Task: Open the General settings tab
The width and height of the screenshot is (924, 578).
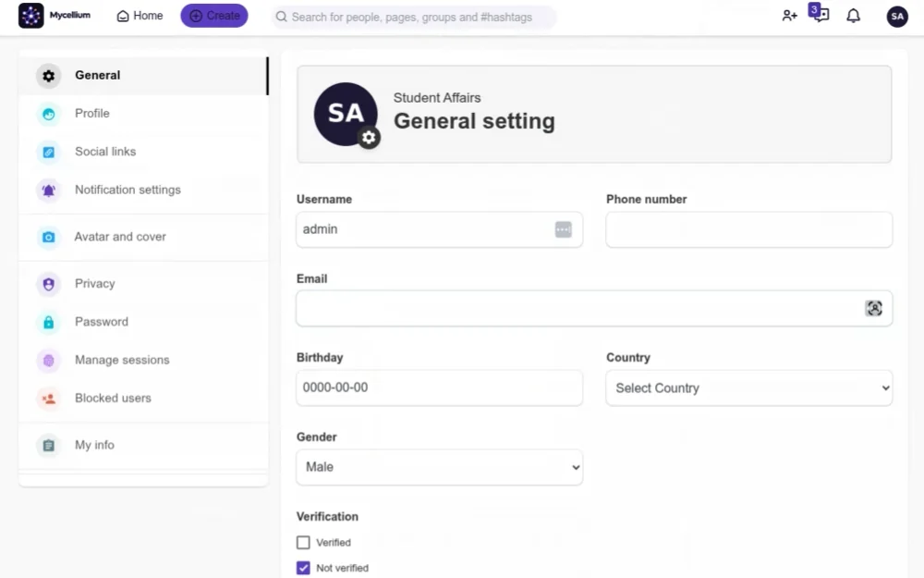Action: tap(143, 76)
